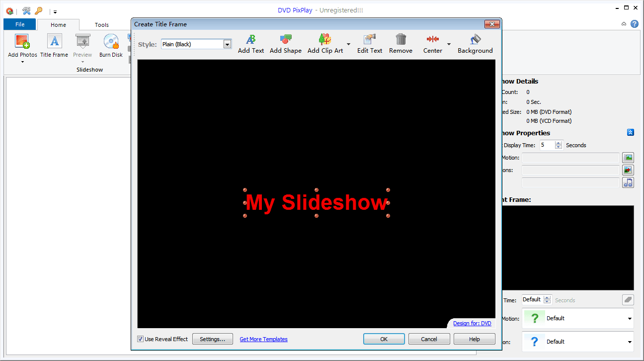Open the File menu
Screen dimensions: 644x361
19,24
